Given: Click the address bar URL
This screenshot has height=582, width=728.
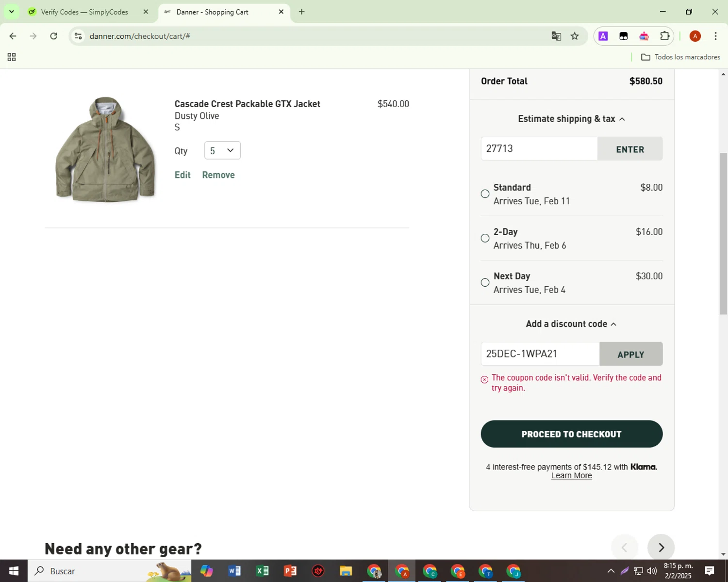Looking at the screenshot, I should point(140,36).
